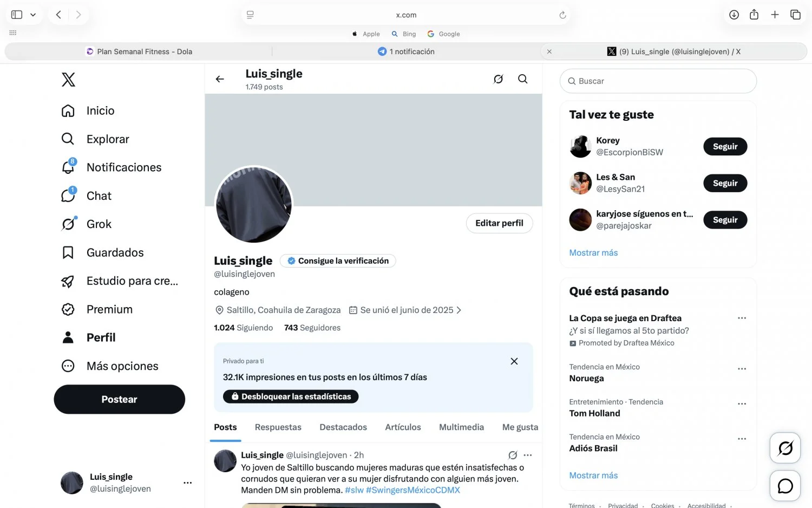This screenshot has width=812, height=508.
Task: Open the floating chat messages button
Action: (x=785, y=486)
